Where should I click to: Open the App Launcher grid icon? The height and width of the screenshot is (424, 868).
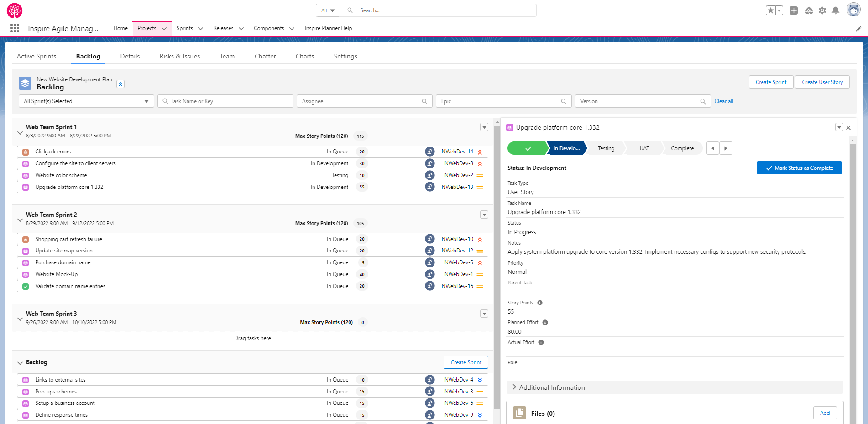15,28
